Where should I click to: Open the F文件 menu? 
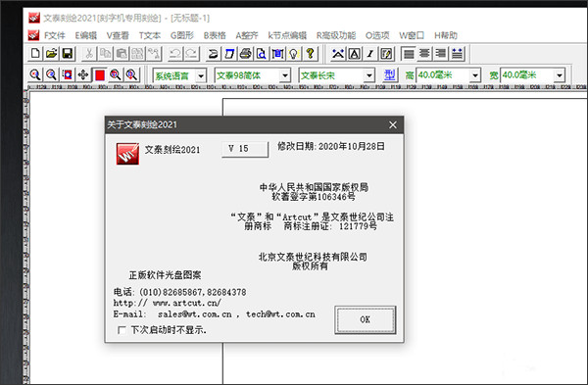tap(54, 35)
